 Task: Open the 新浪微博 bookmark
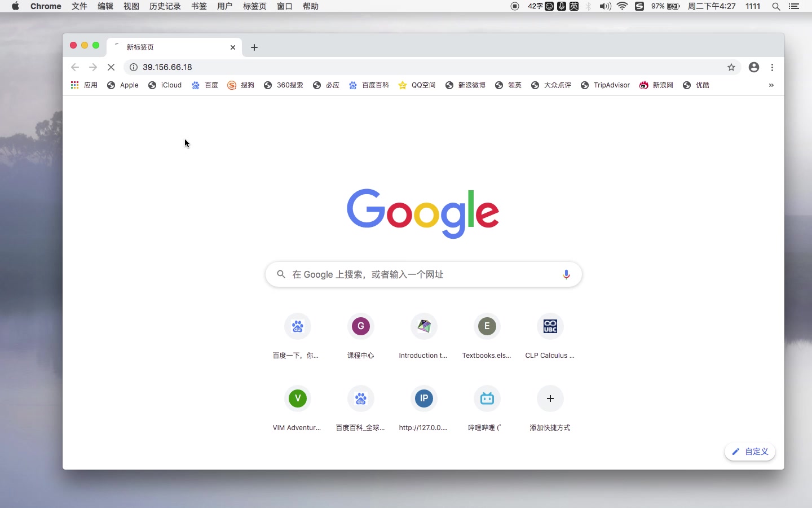[465, 85]
